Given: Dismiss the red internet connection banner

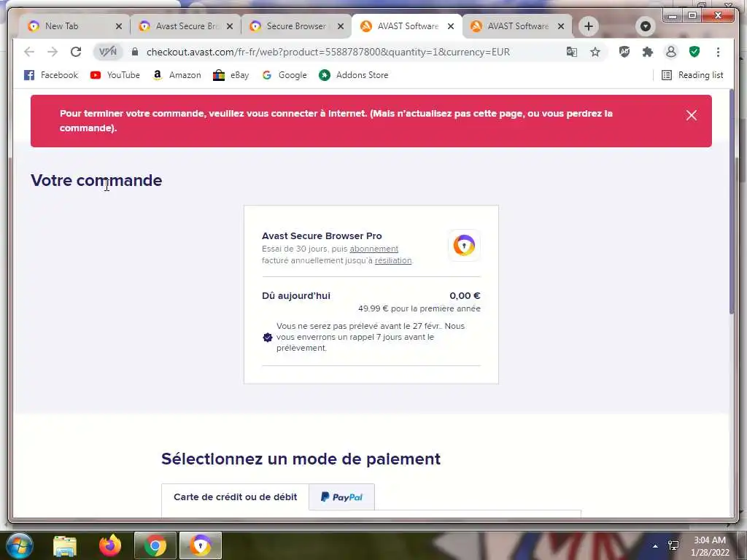Looking at the screenshot, I should [692, 115].
